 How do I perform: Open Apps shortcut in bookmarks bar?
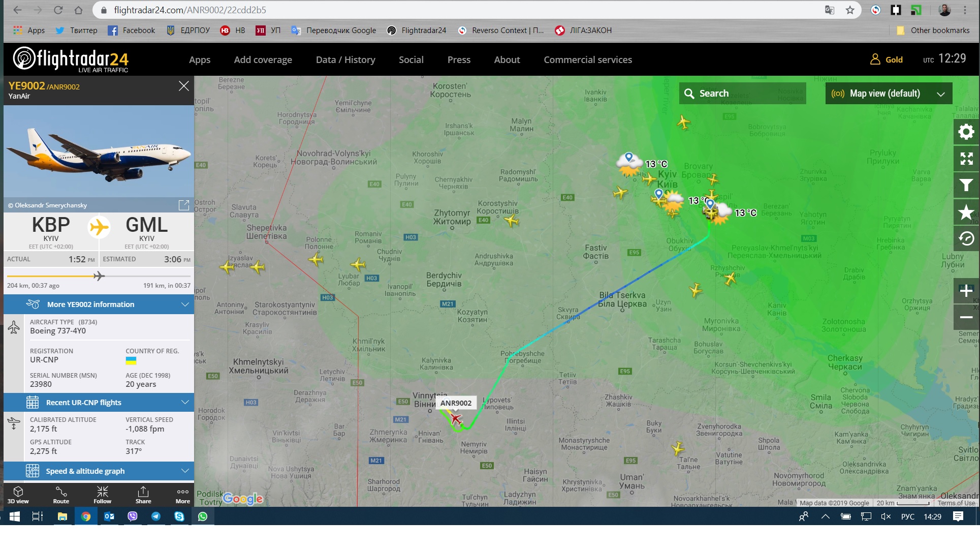(x=29, y=30)
